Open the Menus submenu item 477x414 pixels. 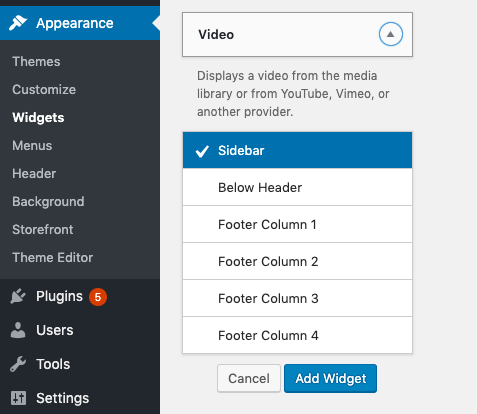32,146
